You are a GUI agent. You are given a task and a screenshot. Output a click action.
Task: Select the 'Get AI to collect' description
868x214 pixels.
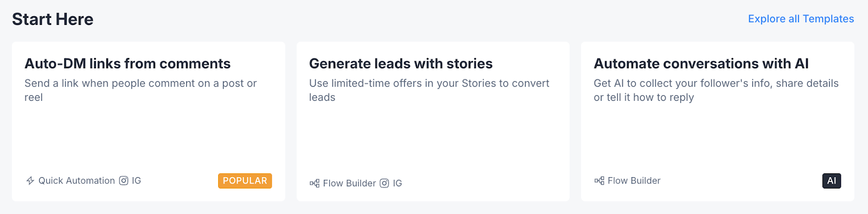pos(716,90)
